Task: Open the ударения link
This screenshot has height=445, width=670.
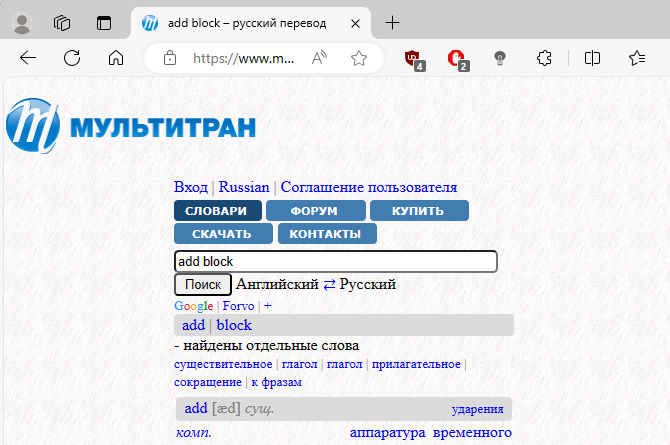Action: click(x=477, y=409)
